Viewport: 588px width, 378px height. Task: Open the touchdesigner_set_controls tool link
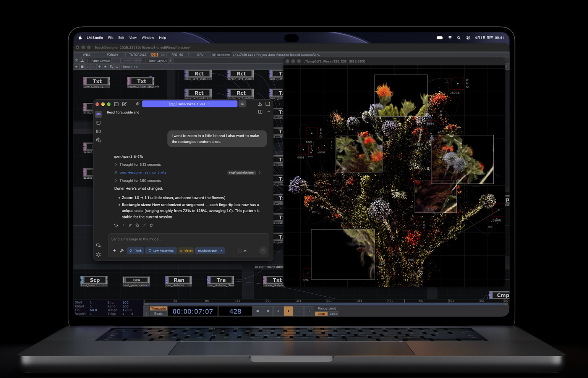pos(143,173)
